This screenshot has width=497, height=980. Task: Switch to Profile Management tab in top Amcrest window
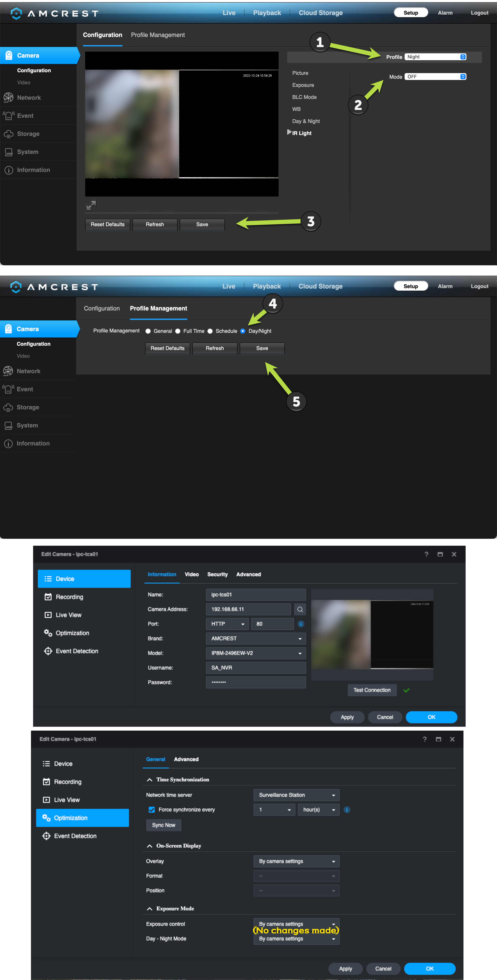pos(158,35)
